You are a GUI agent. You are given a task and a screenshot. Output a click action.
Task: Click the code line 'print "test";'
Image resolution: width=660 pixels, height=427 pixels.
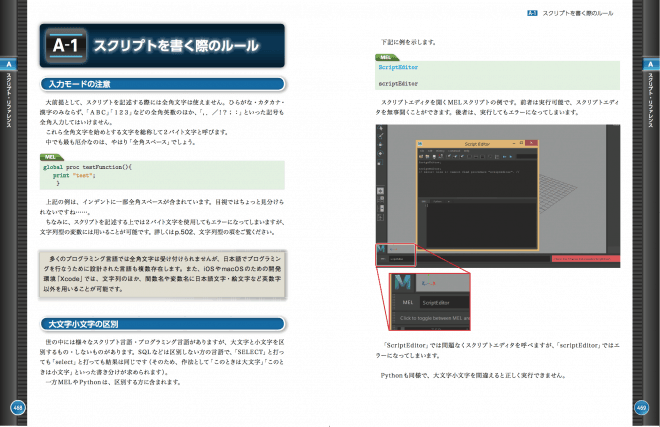(x=74, y=175)
